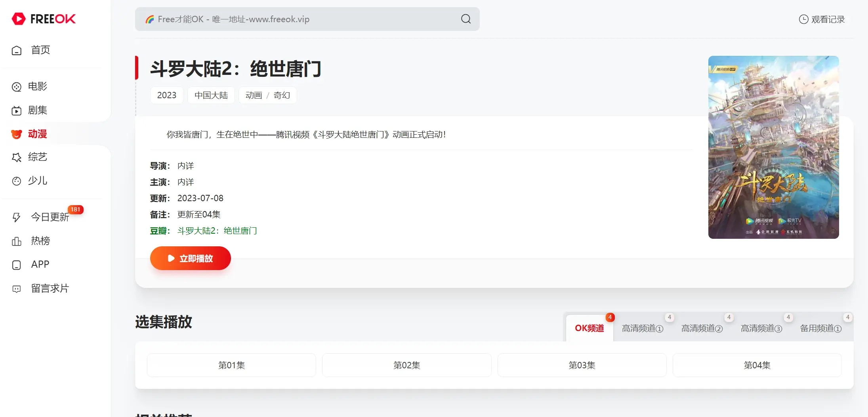Viewport: 868px width, 417px height.
Task: Click the 立即播放 play button
Action: pos(191,258)
